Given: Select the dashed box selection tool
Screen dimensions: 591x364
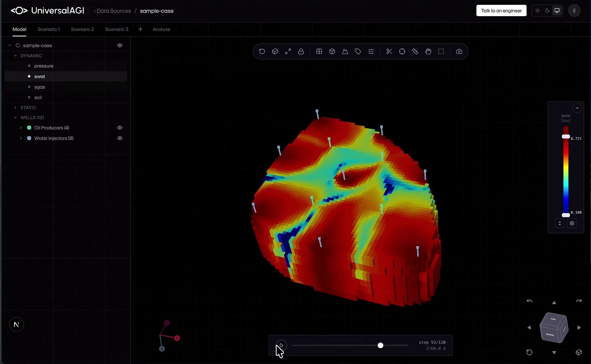Looking at the screenshot, I should pyautogui.click(x=441, y=52).
